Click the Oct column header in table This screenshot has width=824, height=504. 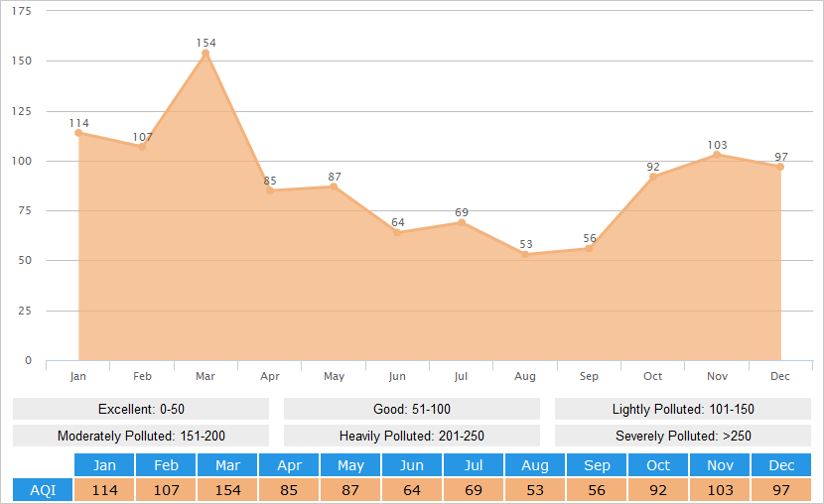[x=658, y=465]
